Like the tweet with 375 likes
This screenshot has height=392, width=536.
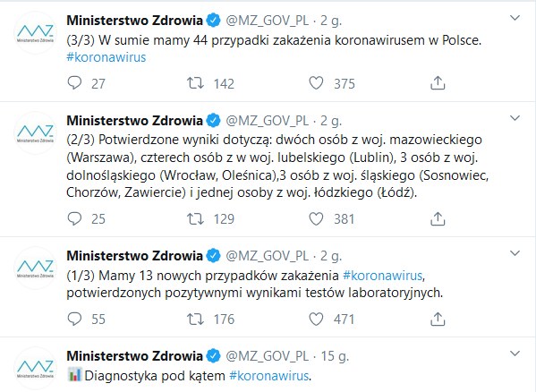click(x=316, y=83)
